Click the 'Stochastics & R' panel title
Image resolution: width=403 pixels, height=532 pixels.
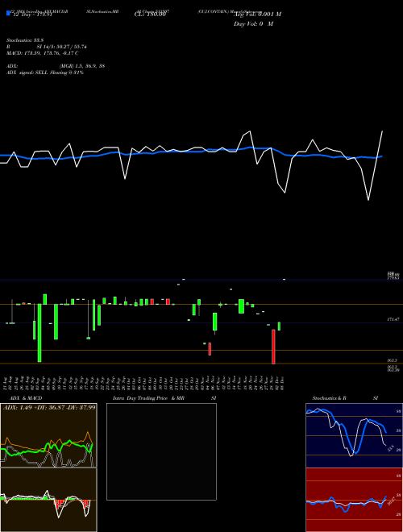(x=330, y=398)
